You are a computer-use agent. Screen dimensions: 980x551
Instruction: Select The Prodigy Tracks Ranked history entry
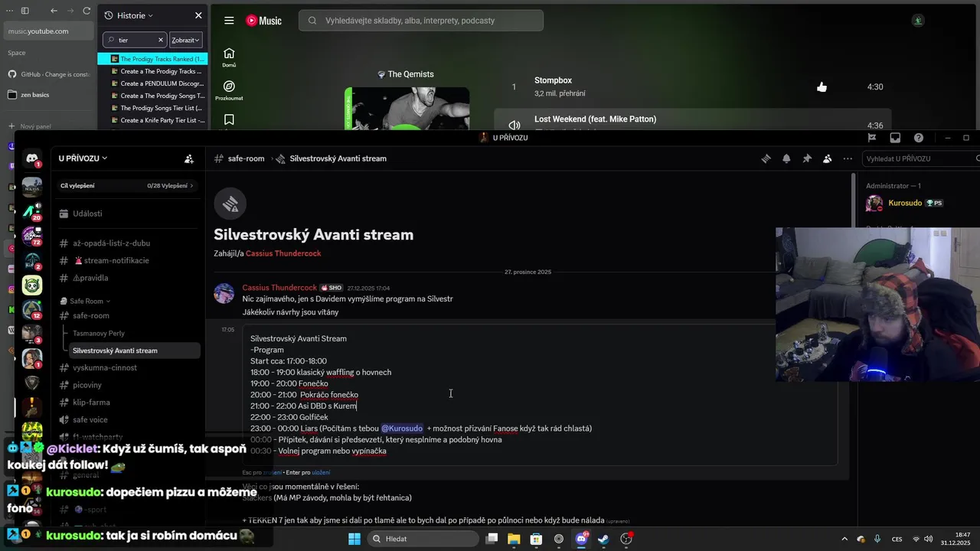pyautogui.click(x=152, y=59)
